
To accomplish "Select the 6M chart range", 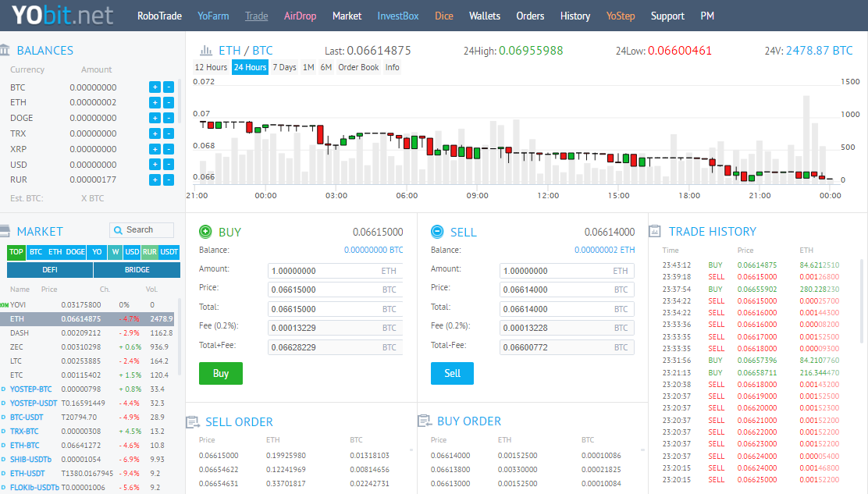I will coord(326,67).
